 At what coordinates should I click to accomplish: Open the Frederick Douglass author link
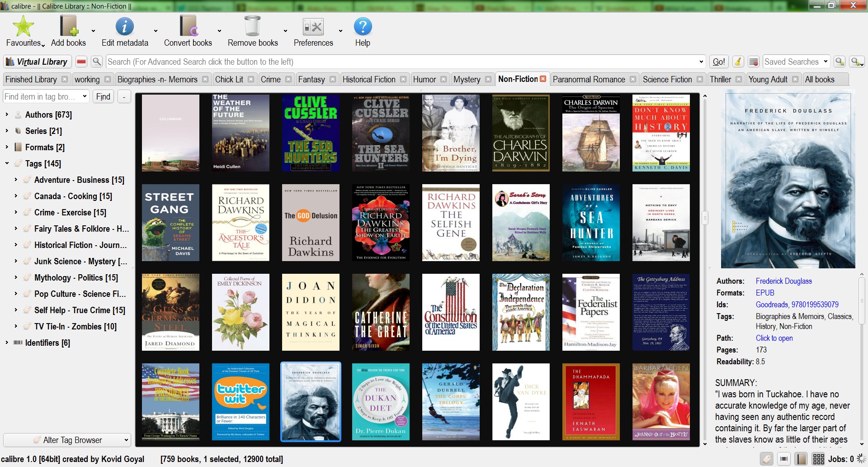coord(783,281)
